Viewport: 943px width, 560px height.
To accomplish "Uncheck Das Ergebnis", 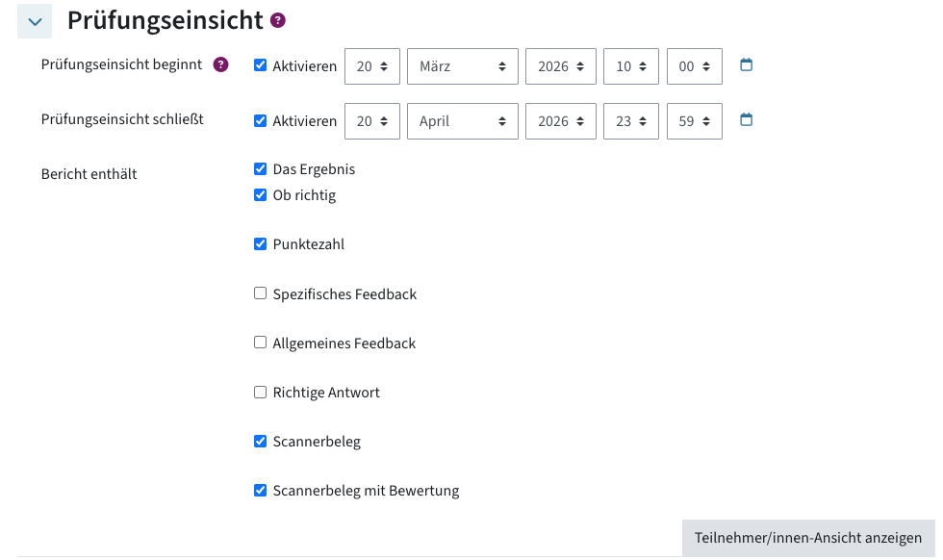I will [260, 168].
